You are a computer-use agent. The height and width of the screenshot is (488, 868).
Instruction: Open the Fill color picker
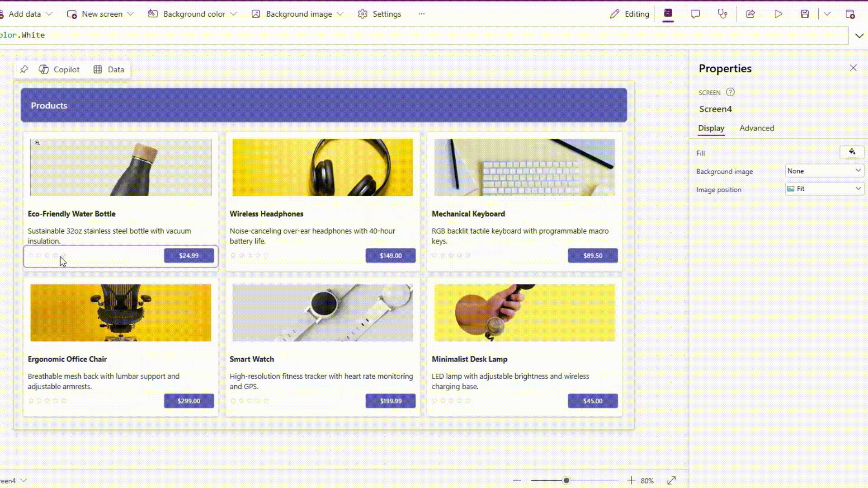(852, 152)
